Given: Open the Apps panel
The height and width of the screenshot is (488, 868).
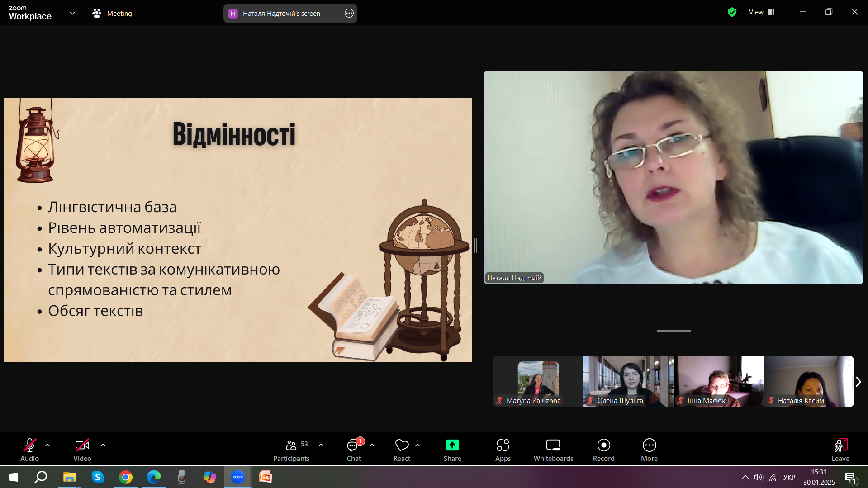Looking at the screenshot, I should click(x=503, y=450).
